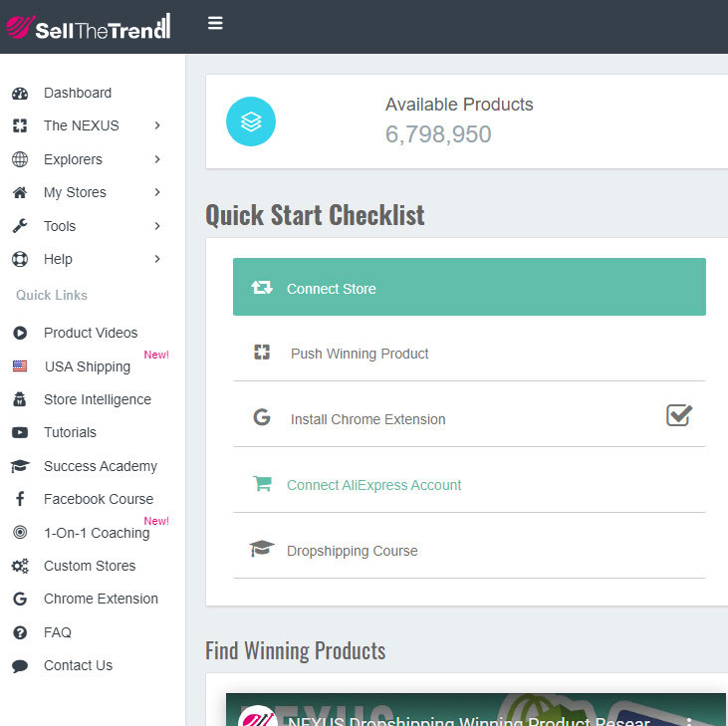Click the Dashboard gauge icon in sidebar
The width and height of the screenshot is (728, 726).
[20, 94]
